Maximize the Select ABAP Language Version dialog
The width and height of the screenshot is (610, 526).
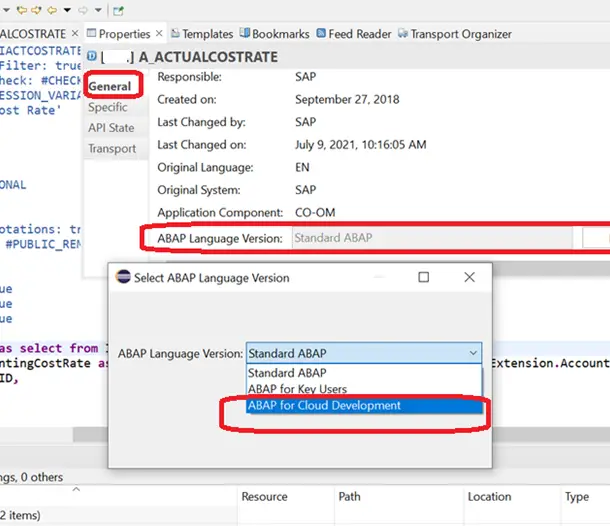[424, 277]
